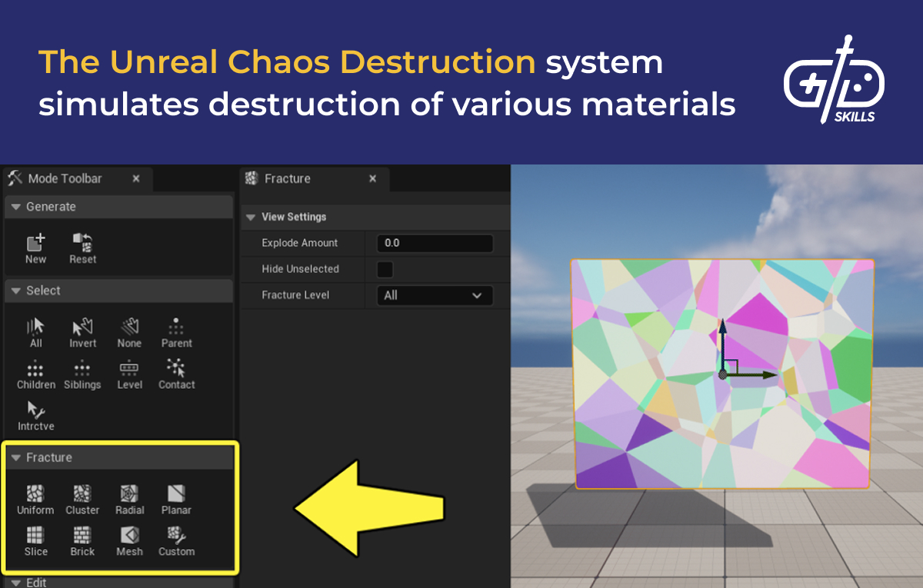The height and width of the screenshot is (588, 923).
Task: Click the 'Fracture Level' label
Action: tap(295, 295)
